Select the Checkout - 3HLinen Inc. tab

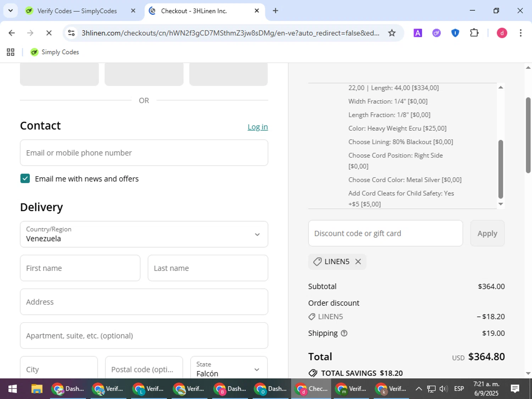click(194, 11)
